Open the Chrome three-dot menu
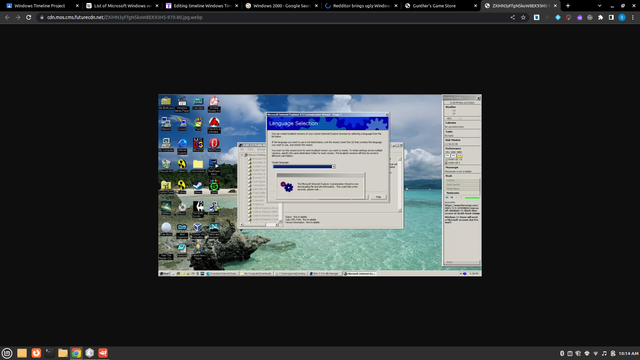Image resolution: width=640 pixels, height=360 pixels. tap(633, 18)
